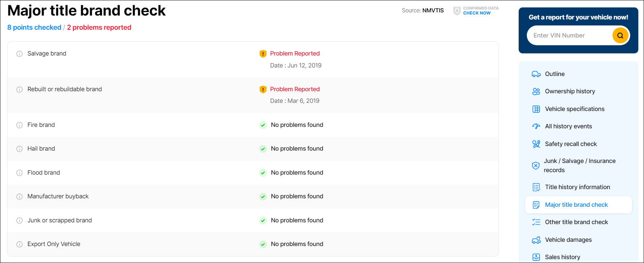This screenshot has height=263, width=644.
Task: Click info icon beside Salvage brand
Action: (19, 54)
